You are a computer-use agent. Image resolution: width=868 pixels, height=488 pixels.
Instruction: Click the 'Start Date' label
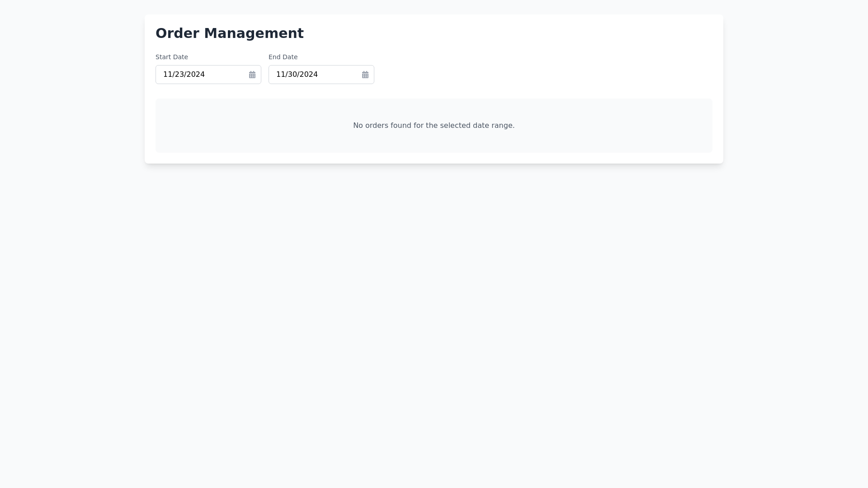[x=172, y=57]
